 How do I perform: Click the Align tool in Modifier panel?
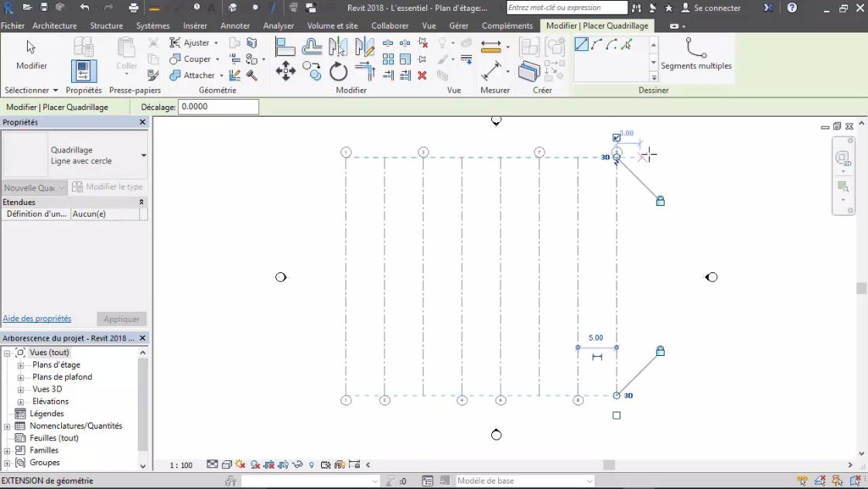click(285, 46)
